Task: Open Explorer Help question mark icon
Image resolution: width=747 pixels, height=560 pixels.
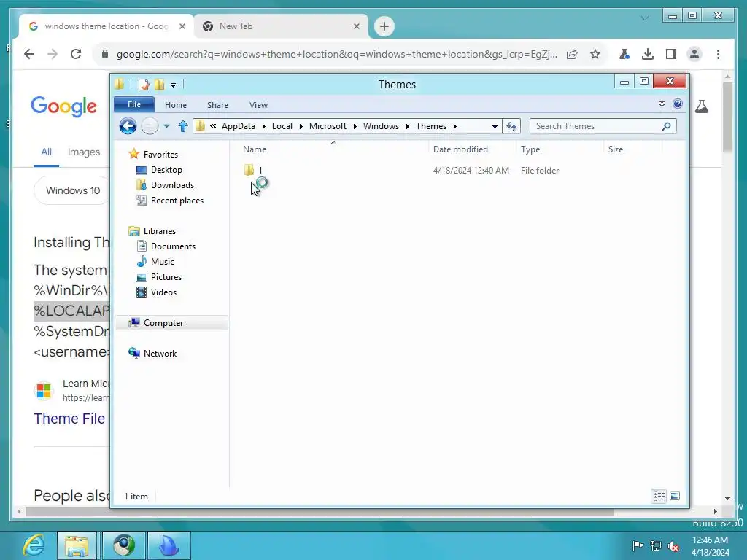Action: tap(678, 104)
